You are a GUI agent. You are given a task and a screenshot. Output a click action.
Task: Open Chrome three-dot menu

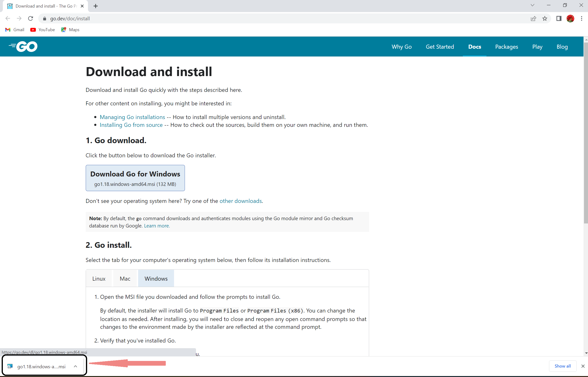pyautogui.click(x=582, y=19)
